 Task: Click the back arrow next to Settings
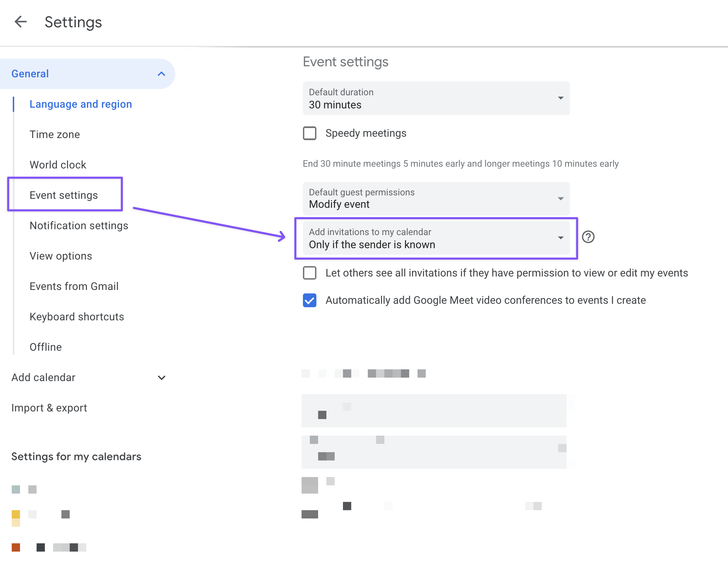(21, 22)
